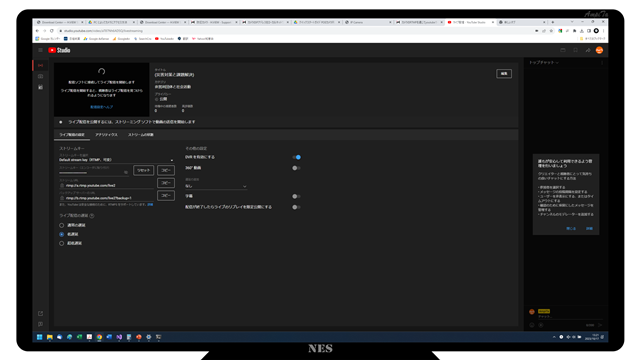Open the streaming setup help link
The width and height of the screenshot is (640, 360).
tap(102, 107)
